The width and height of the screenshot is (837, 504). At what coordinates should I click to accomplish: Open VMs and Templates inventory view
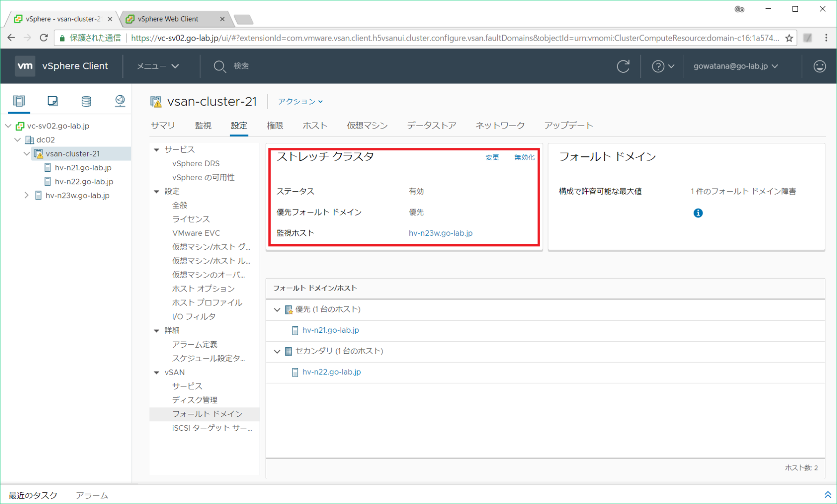click(x=52, y=101)
